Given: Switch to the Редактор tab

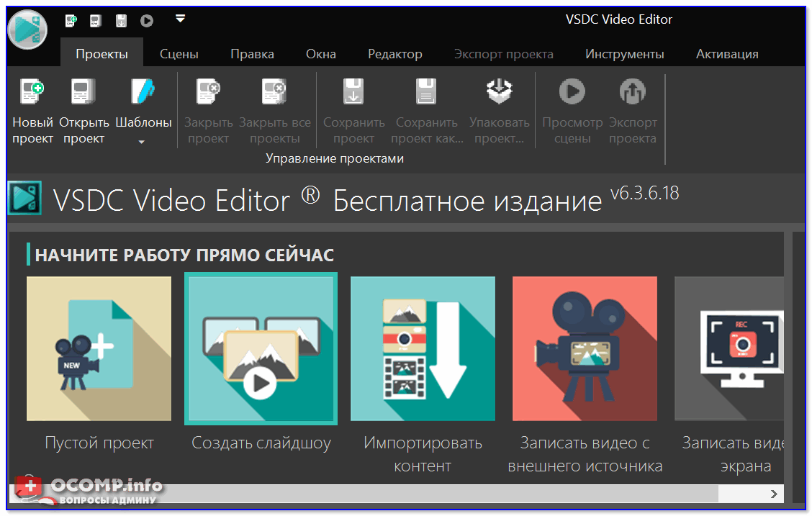Looking at the screenshot, I should [394, 54].
